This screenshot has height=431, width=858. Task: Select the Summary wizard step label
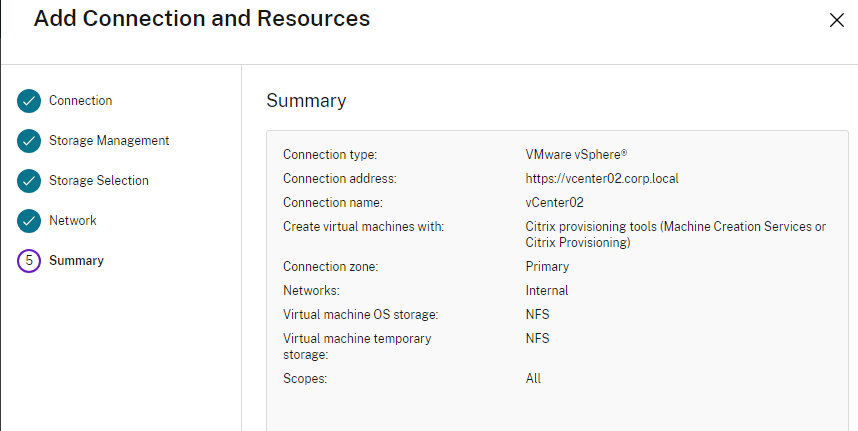point(76,260)
